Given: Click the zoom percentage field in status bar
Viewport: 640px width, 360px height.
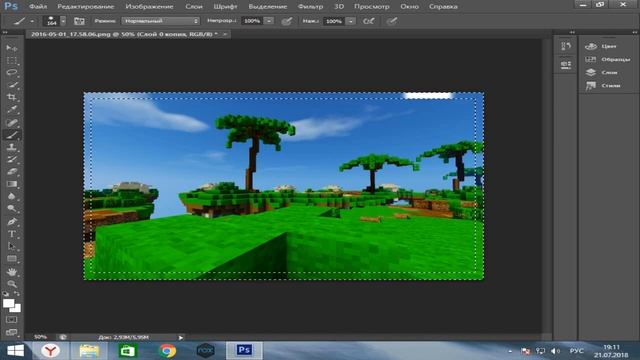Looking at the screenshot, I should pyautogui.click(x=40, y=337).
